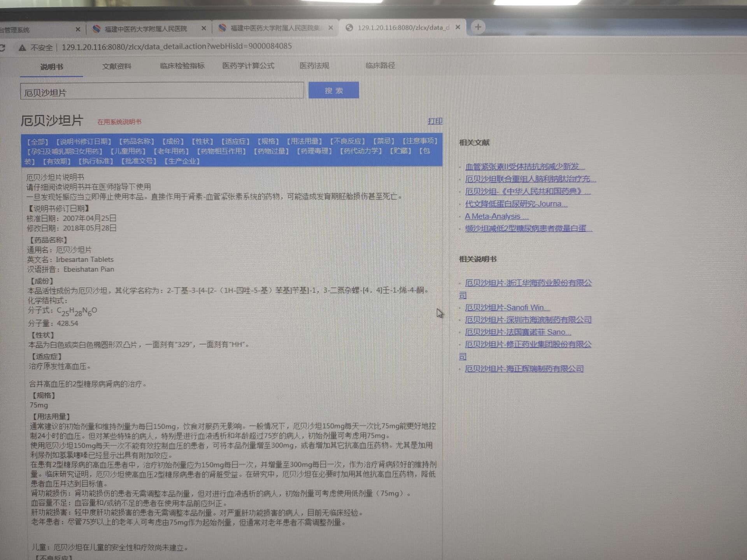
Task: Open the 临床检验指标 tab
Action: (182, 66)
